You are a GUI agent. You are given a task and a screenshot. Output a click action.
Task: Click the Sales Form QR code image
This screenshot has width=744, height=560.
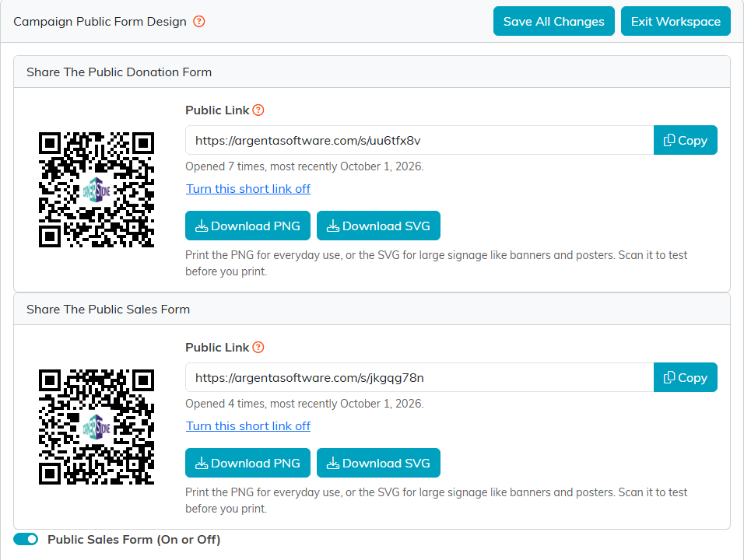[97, 427]
